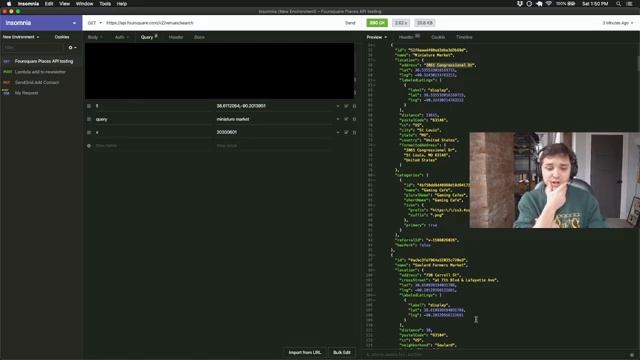
Task: Switch to the Query tab
Action: [149, 37]
